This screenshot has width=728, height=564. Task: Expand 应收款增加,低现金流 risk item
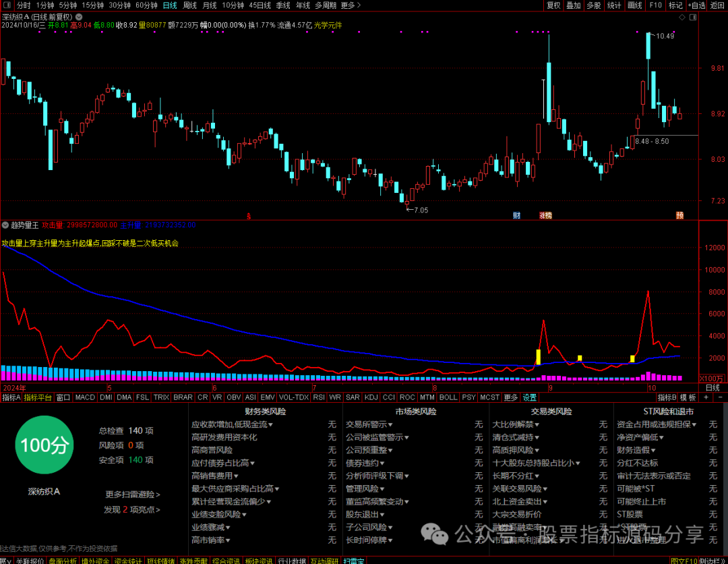click(x=232, y=424)
